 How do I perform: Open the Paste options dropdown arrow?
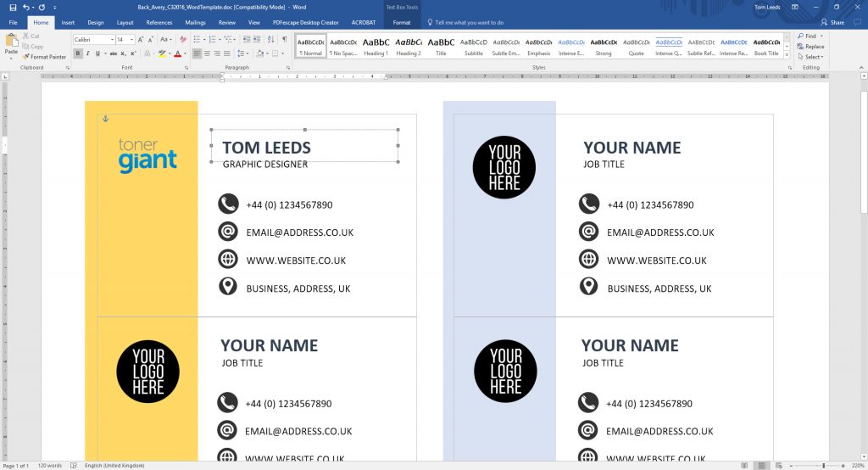coord(11,58)
